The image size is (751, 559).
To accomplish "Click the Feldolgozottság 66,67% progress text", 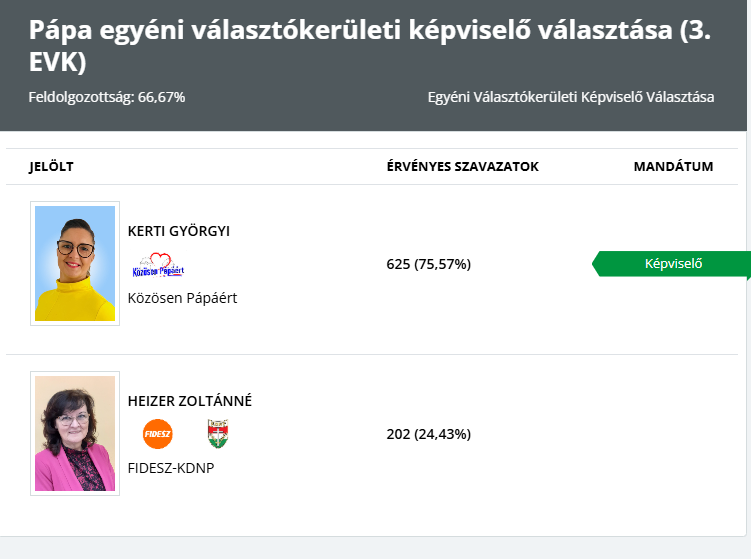I will pyautogui.click(x=106, y=97).
